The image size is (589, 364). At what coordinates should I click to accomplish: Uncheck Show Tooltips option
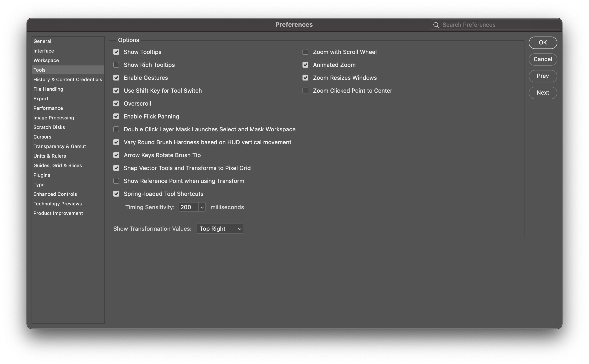pyautogui.click(x=116, y=52)
